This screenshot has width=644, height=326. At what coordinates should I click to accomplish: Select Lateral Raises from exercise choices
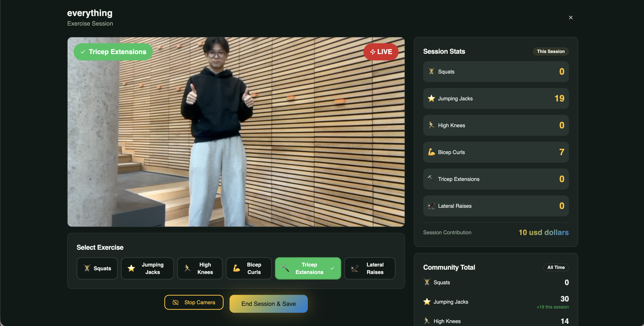[x=369, y=268]
